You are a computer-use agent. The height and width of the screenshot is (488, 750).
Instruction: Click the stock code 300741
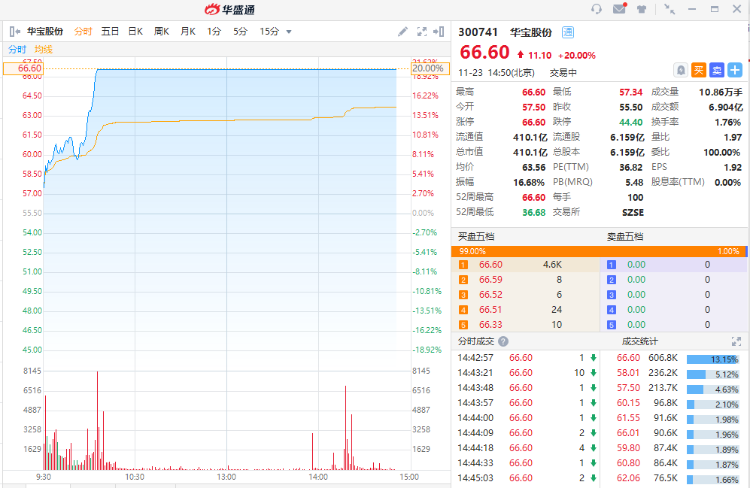(x=478, y=32)
